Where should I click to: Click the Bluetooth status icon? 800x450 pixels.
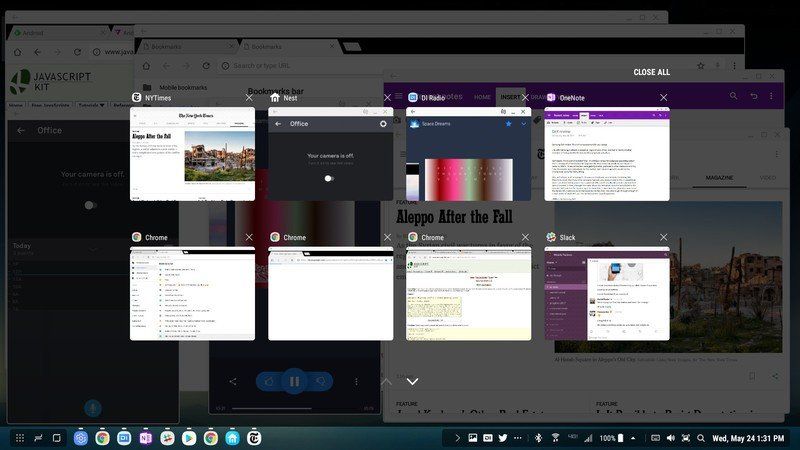538,438
